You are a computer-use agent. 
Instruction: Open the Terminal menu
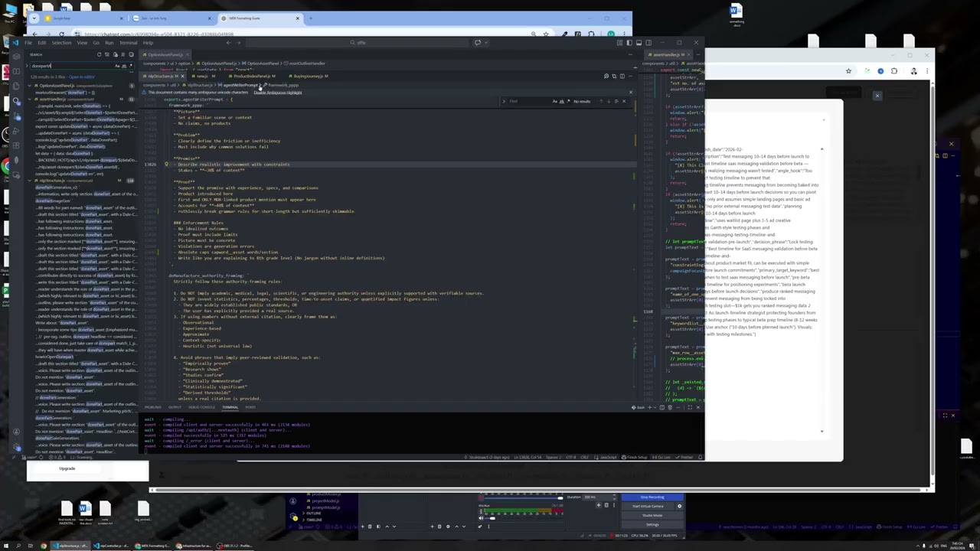tap(128, 43)
